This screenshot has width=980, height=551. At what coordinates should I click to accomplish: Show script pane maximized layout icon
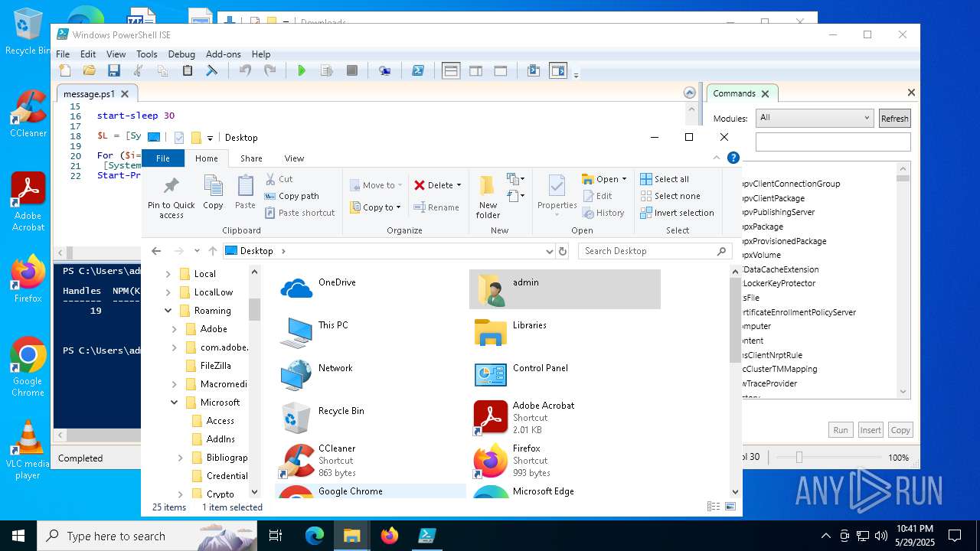501,70
